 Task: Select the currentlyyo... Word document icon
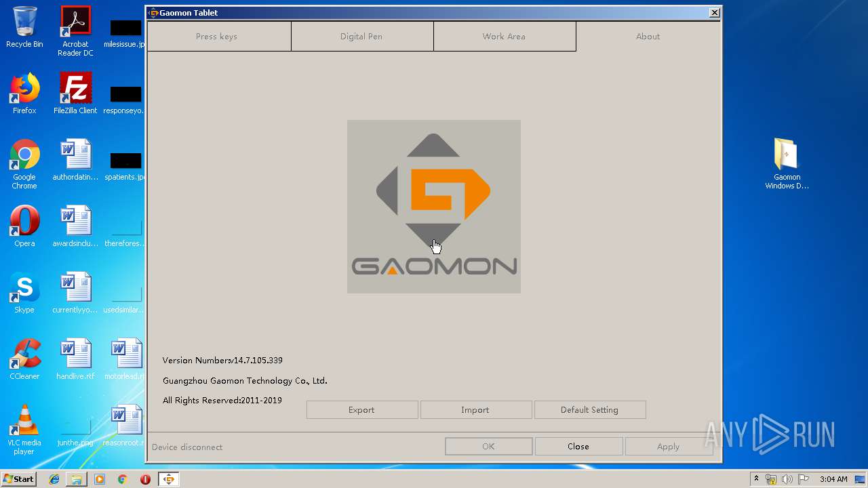(x=75, y=293)
